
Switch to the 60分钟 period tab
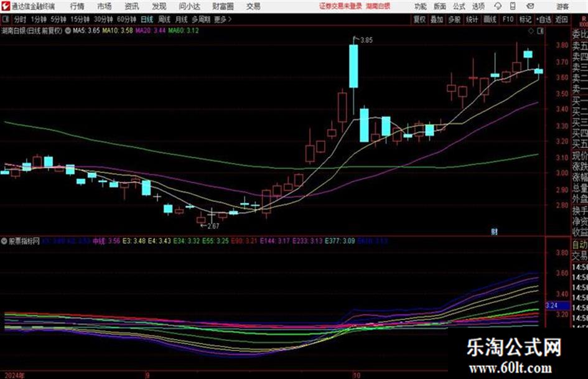[126, 19]
